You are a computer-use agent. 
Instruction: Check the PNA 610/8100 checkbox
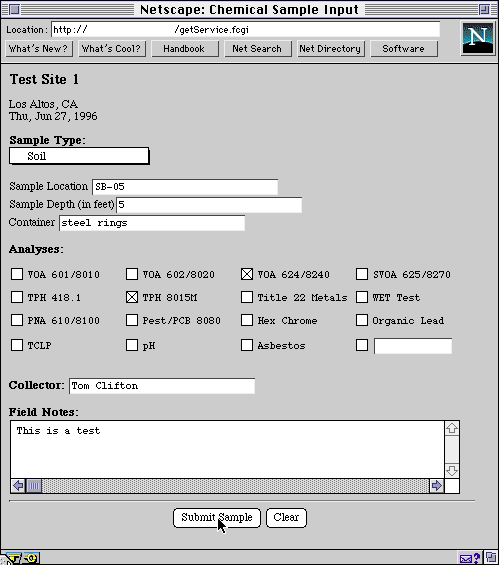point(17,320)
